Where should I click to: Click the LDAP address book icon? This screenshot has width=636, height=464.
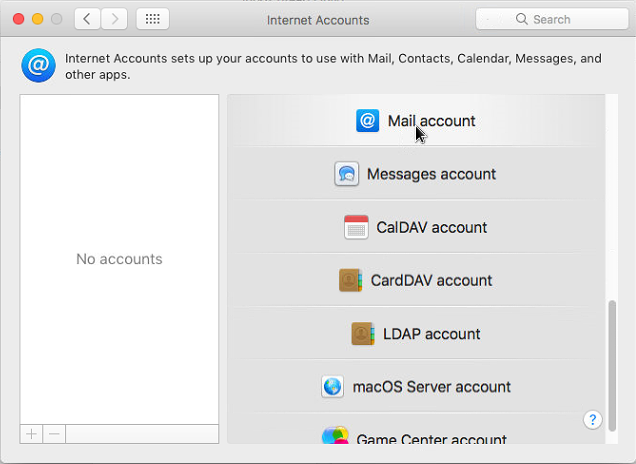click(x=363, y=333)
